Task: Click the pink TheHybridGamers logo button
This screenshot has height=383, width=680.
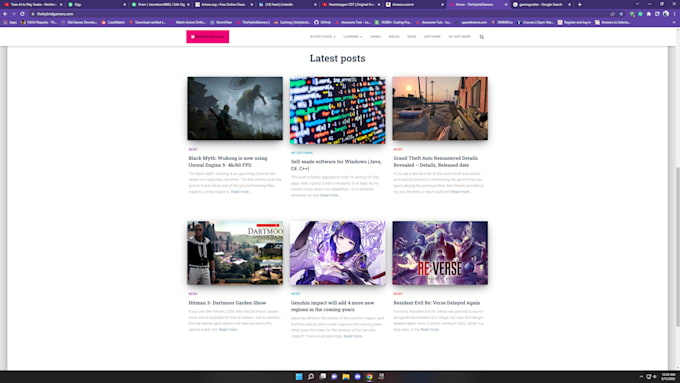Action: click(208, 37)
